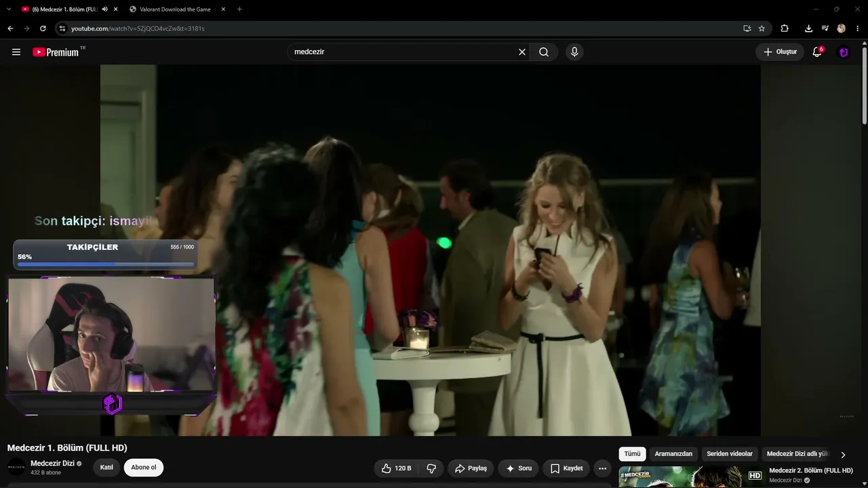Subscribe with the Abone ol button
Viewport: 868px width, 488px height.
pyautogui.click(x=144, y=468)
